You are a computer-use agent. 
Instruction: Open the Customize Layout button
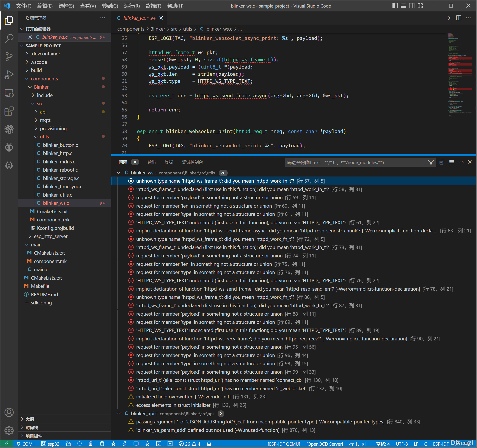pyautogui.click(x=420, y=6)
